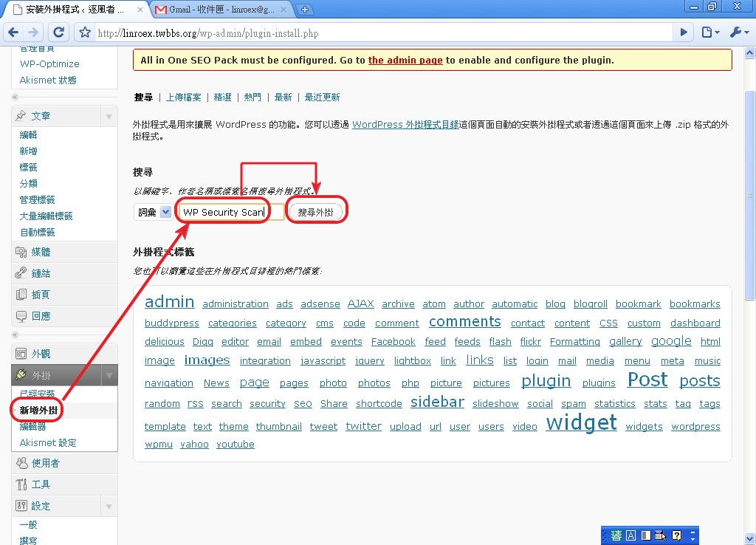This screenshot has height=545, width=756.
Task: Go back with the browser back arrow
Action: 13,32
